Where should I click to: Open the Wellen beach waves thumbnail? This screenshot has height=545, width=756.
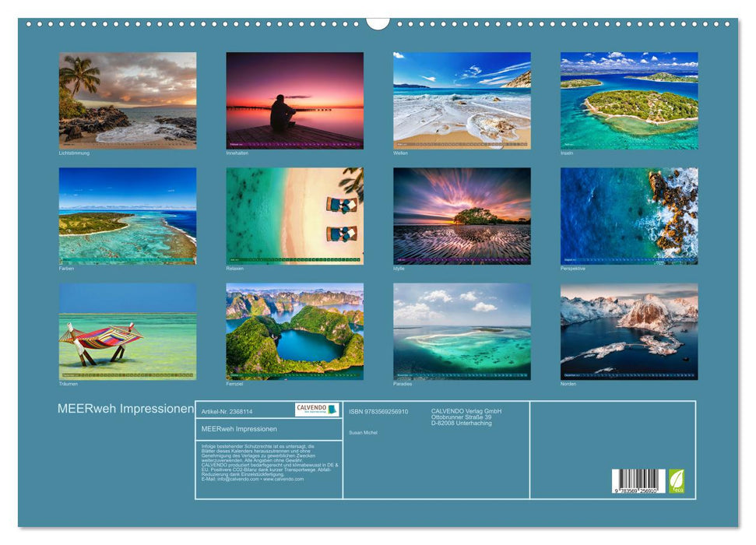pyautogui.click(x=462, y=100)
